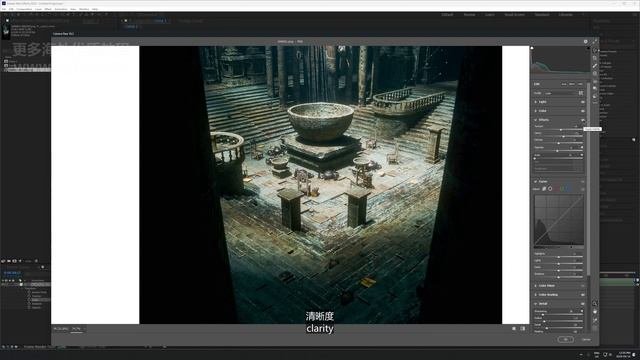640x360 pixels.
Task: Click the toggle default settings icon at bottom right
Action: click(x=523, y=329)
